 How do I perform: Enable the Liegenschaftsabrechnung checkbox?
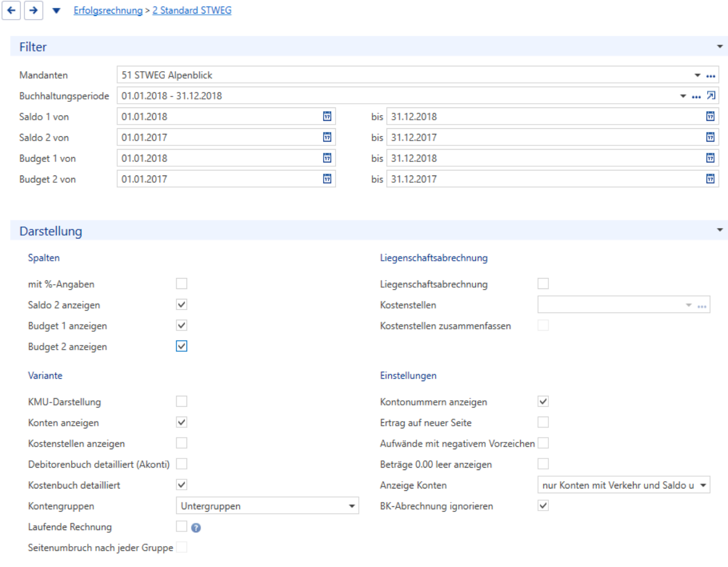click(x=543, y=283)
